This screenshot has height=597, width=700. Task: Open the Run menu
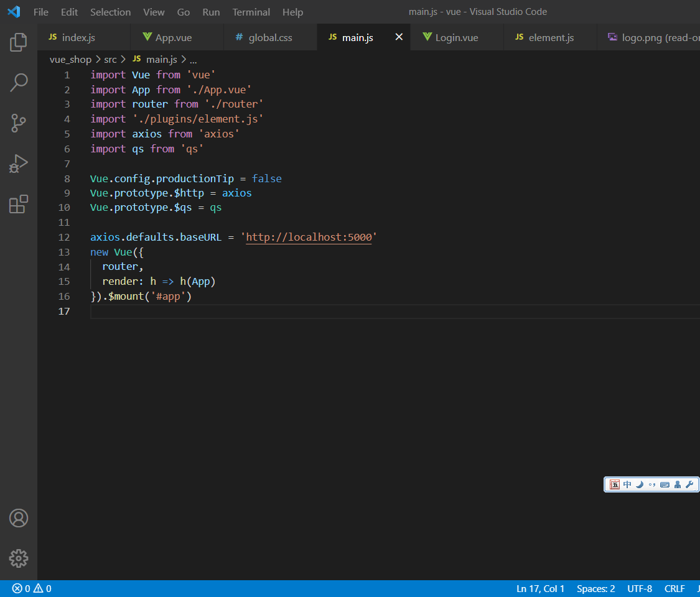[211, 12]
